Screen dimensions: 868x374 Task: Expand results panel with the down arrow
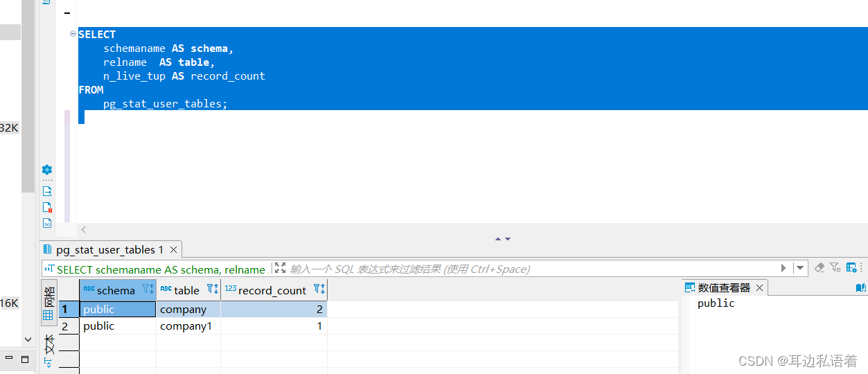point(508,238)
